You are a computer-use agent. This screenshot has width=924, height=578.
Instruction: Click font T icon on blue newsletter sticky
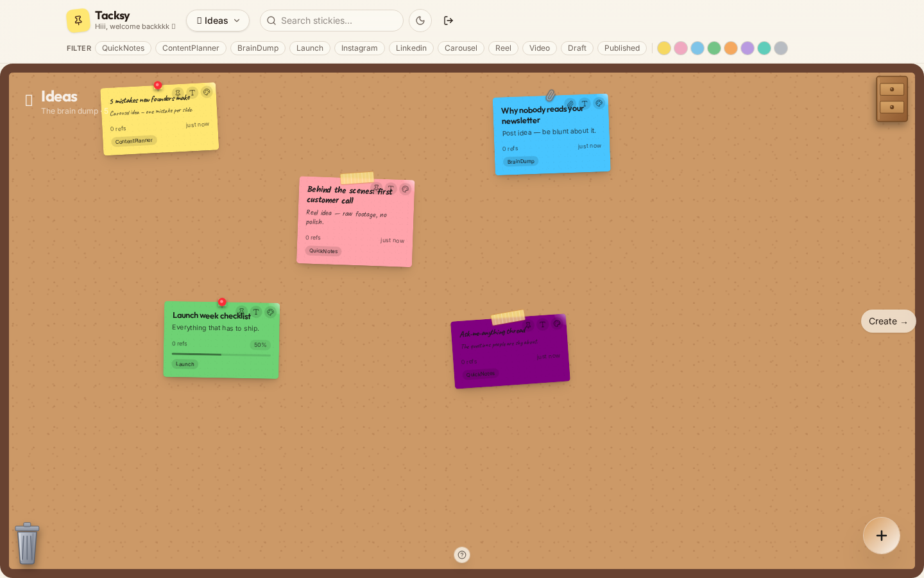click(585, 103)
